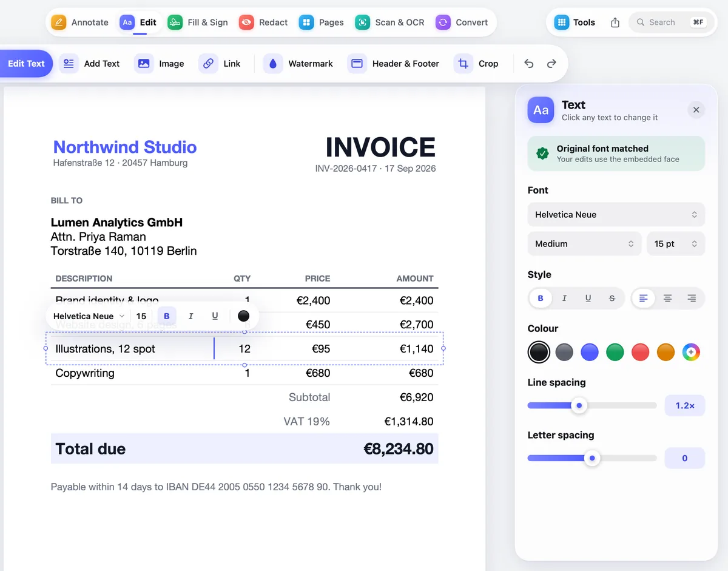
Task: Open the Helvetica Neue font dropdown in panel
Action: (x=616, y=215)
